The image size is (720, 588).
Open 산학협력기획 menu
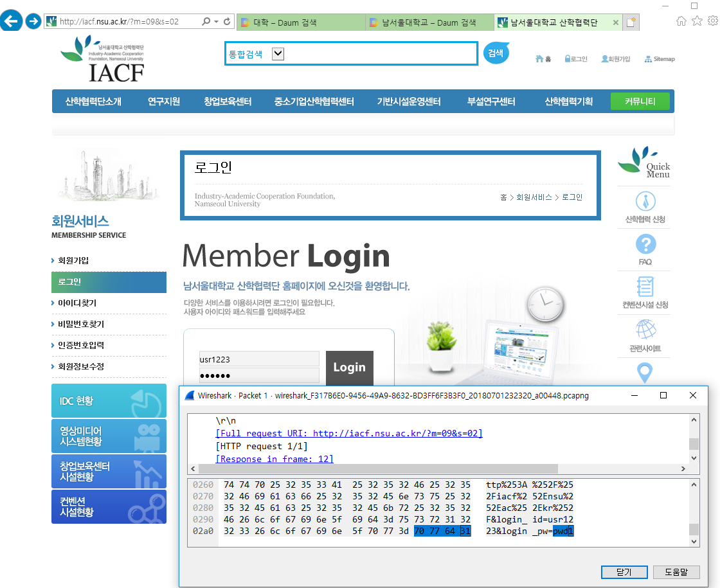click(568, 102)
